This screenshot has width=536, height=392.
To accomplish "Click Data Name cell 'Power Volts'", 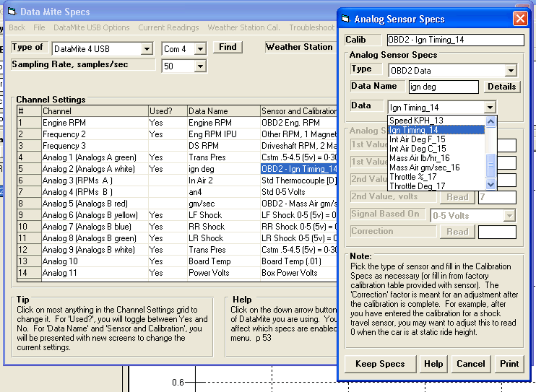I will click(x=223, y=273).
